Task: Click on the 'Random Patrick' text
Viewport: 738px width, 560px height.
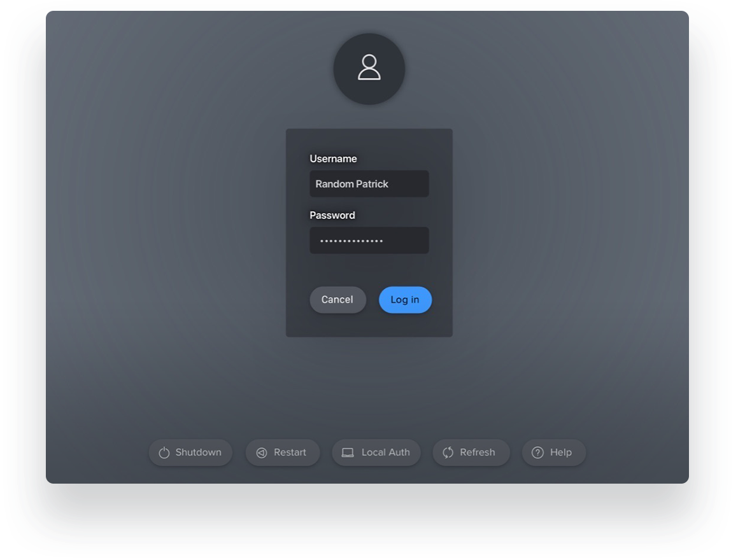Action: (x=351, y=184)
